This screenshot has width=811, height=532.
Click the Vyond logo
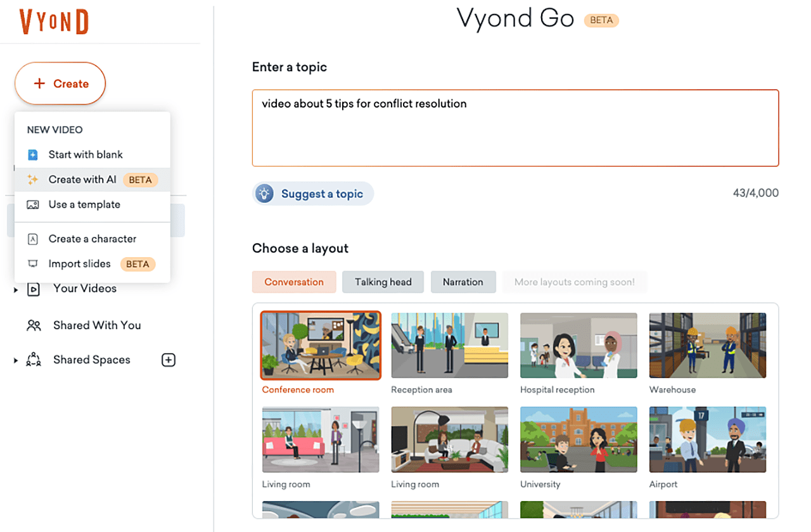click(54, 22)
